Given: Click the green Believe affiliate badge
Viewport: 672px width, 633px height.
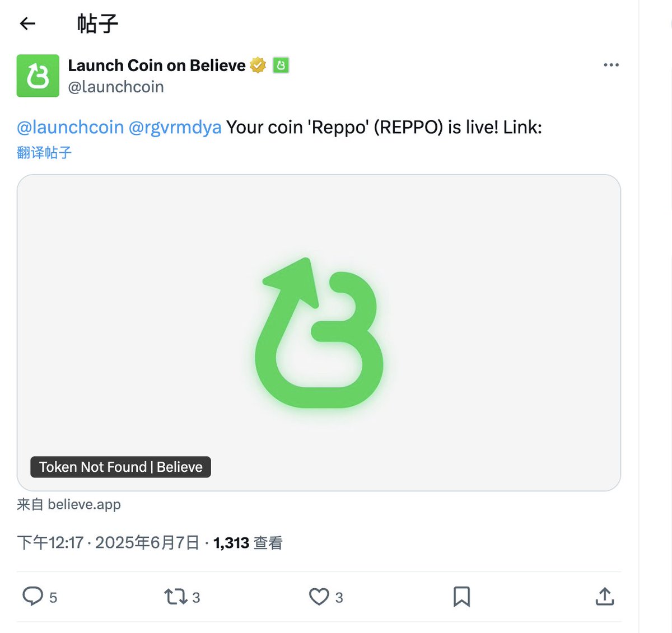Looking at the screenshot, I should click(281, 65).
